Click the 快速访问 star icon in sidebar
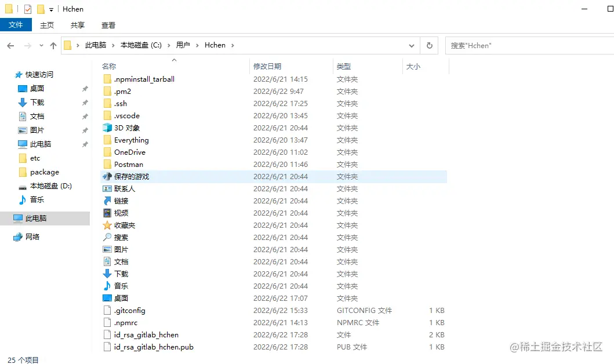Image resolution: width=614 pixels, height=364 pixels. [x=18, y=74]
